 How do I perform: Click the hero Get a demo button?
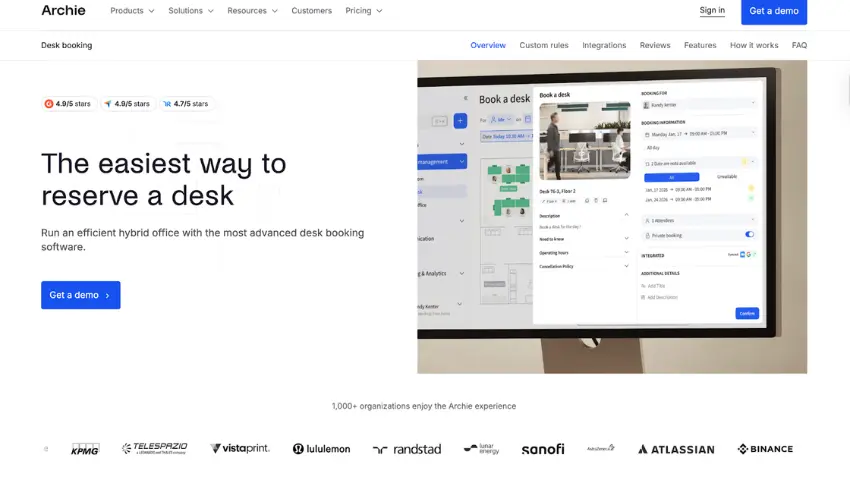click(x=81, y=295)
